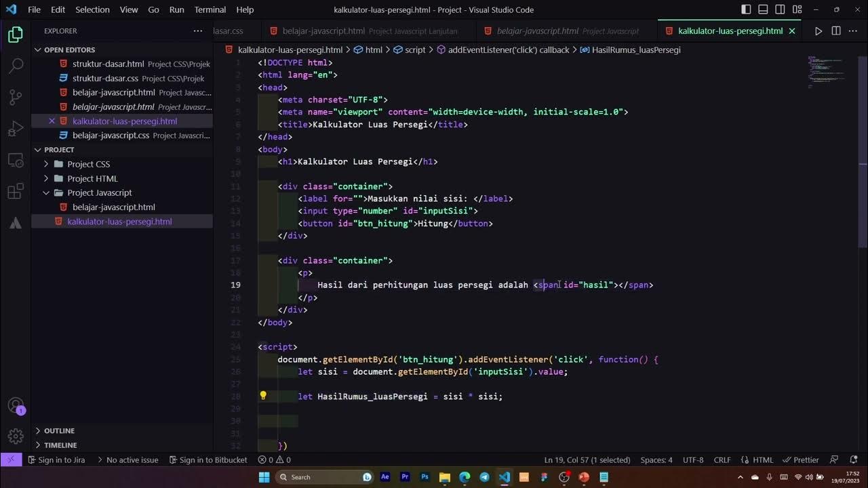Open Adobe Premiere Pro from taskbar
868x488 pixels.
coord(405,477)
